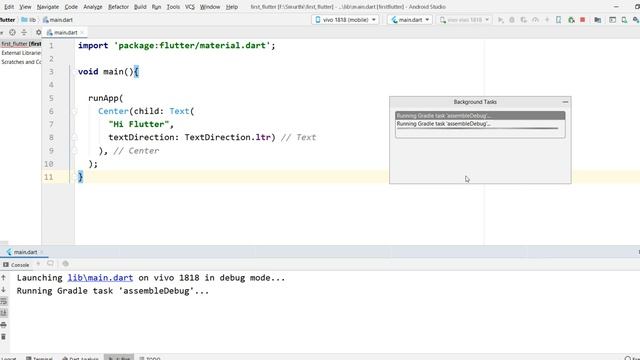Click the fold marker at line 8
This screenshot has width=640, height=360.
coord(75,138)
